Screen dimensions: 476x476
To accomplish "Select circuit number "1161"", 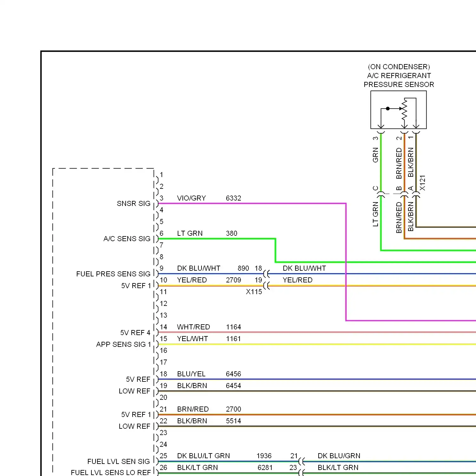I will coord(234,339).
